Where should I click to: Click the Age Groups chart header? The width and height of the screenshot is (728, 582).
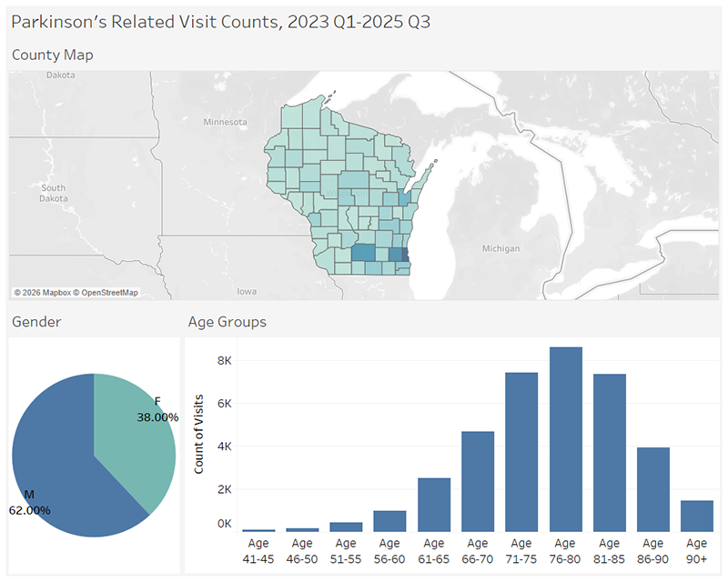click(x=227, y=322)
